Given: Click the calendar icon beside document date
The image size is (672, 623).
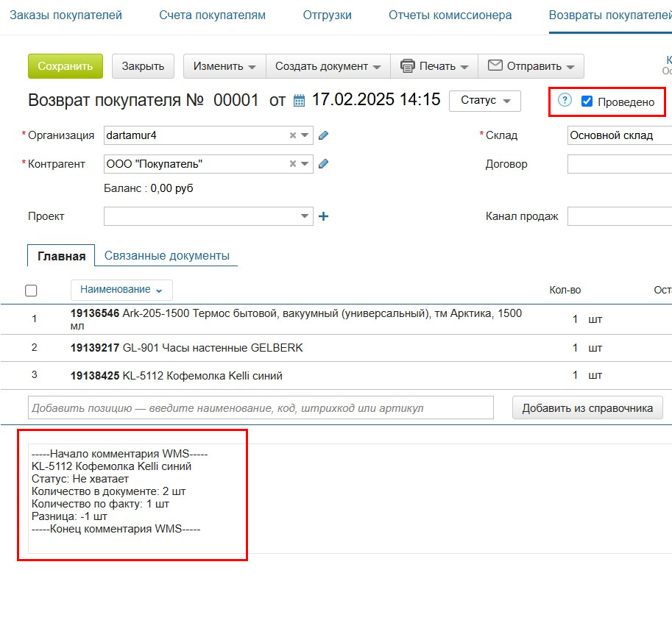Looking at the screenshot, I should (x=299, y=101).
